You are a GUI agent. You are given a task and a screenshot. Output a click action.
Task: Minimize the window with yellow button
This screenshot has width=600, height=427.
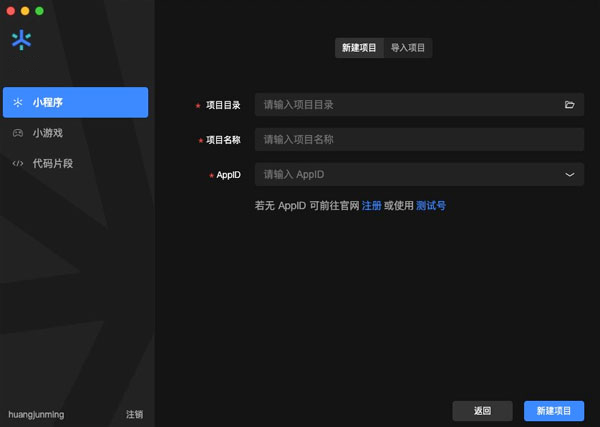(x=25, y=11)
